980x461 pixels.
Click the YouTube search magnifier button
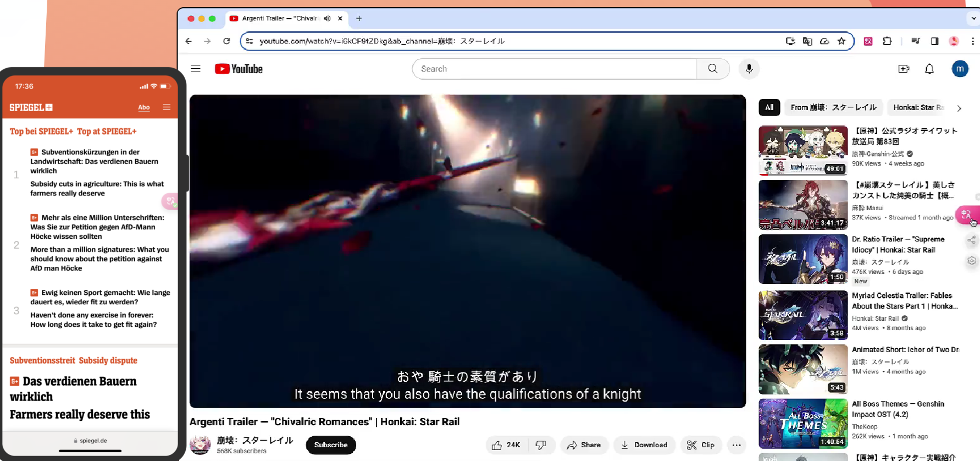pos(713,69)
